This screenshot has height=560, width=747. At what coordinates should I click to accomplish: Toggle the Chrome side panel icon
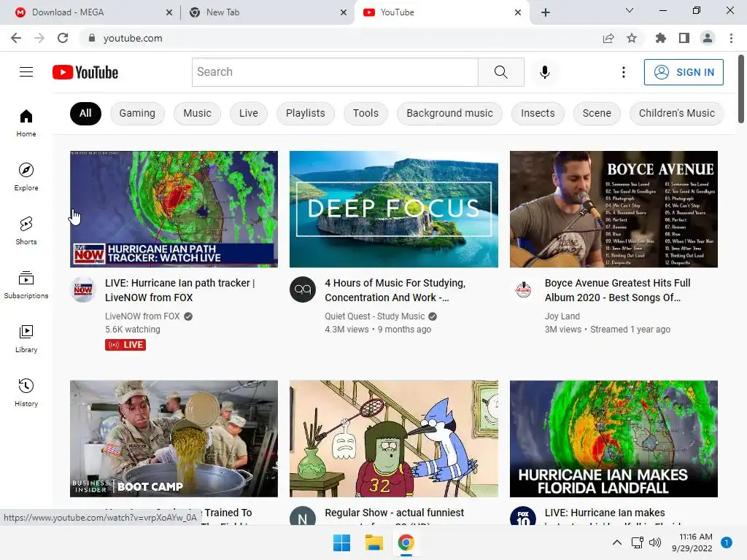click(x=684, y=38)
